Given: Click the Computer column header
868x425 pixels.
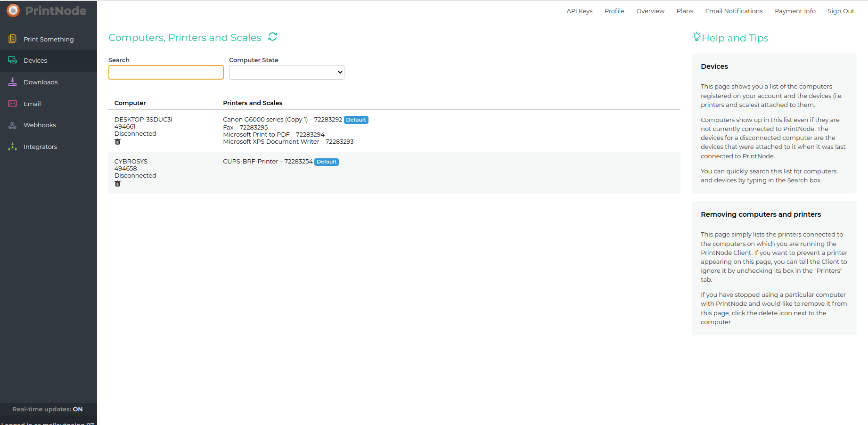Looking at the screenshot, I should coord(130,103).
